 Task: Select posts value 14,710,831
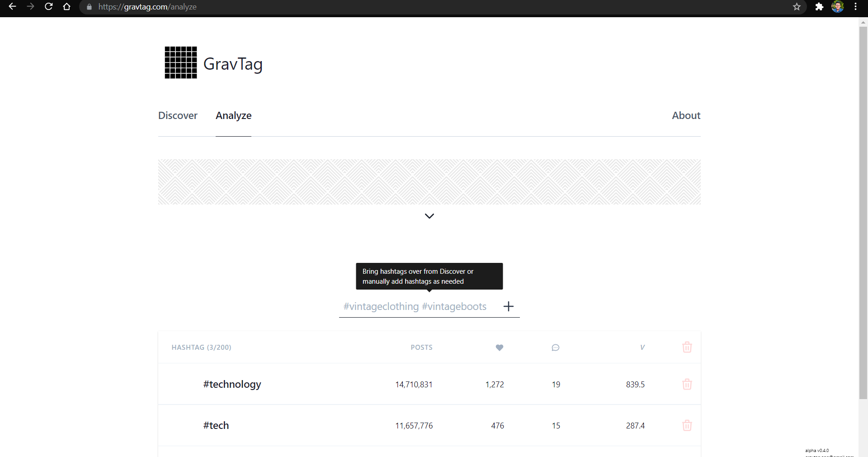[414, 385]
